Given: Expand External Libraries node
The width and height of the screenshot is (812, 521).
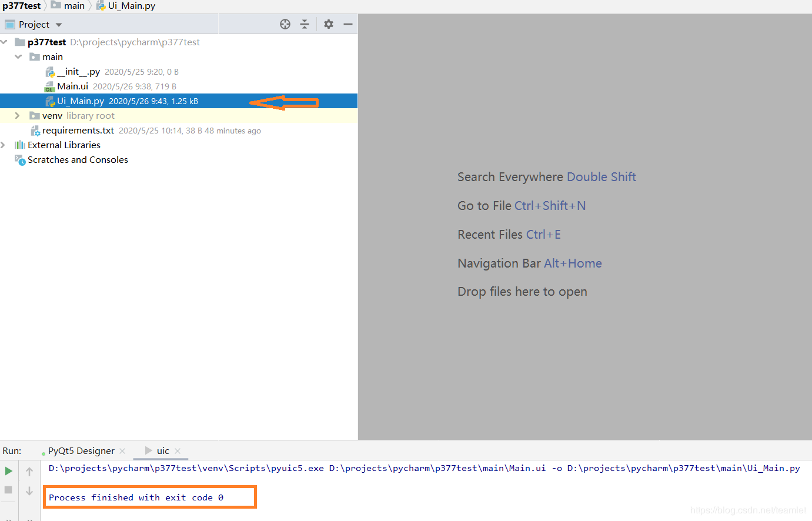Looking at the screenshot, I should pos(4,145).
